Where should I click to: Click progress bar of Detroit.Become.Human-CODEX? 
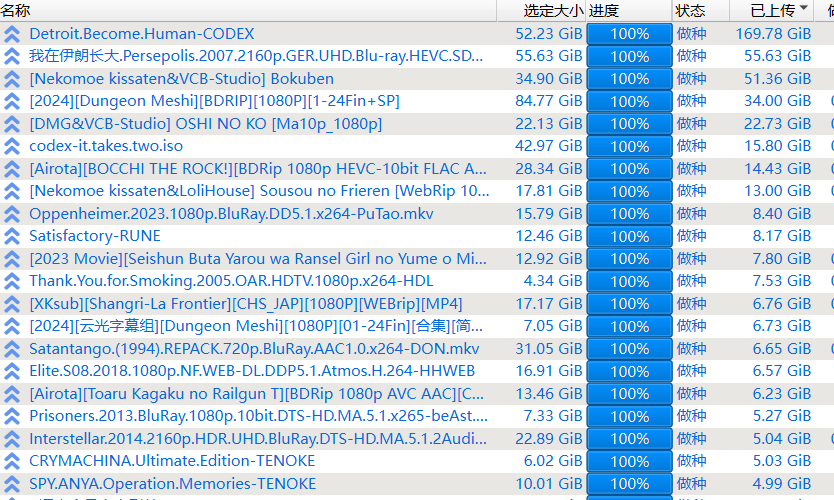click(629, 34)
